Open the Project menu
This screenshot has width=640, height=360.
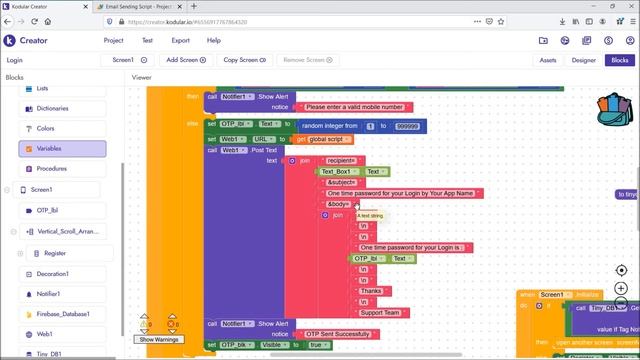click(x=113, y=40)
